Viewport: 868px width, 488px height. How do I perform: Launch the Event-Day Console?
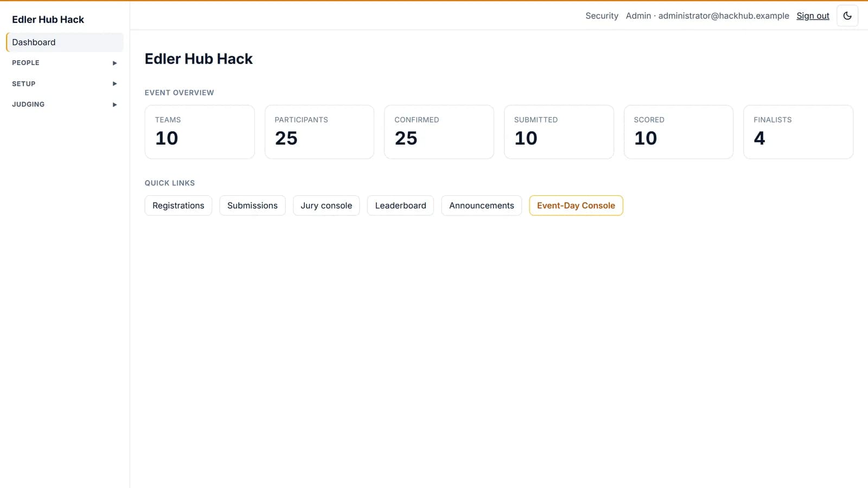[x=576, y=206]
